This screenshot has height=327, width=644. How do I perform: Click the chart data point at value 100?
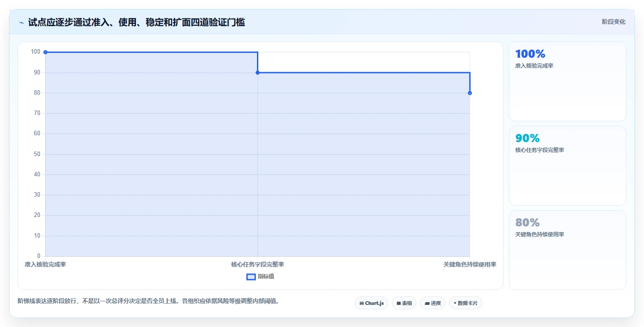pos(45,52)
